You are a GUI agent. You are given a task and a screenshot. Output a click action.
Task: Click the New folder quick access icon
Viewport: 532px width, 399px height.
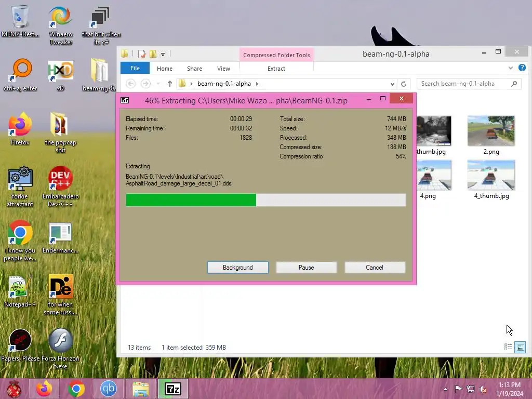pos(153,54)
